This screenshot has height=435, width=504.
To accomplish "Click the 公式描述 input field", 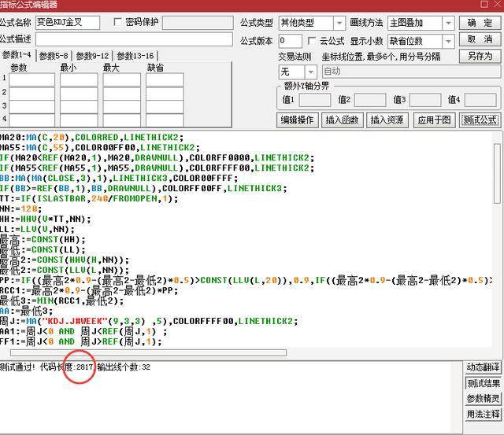I will (x=134, y=39).
